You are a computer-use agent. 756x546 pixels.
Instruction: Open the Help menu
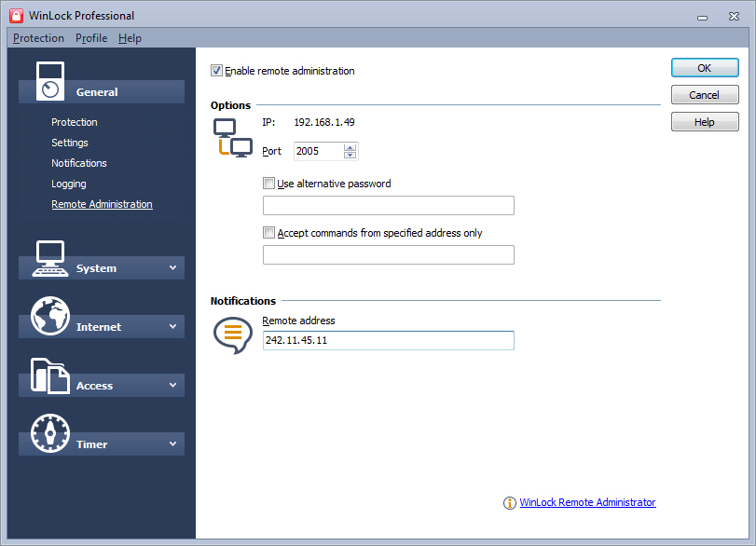pyautogui.click(x=130, y=38)
